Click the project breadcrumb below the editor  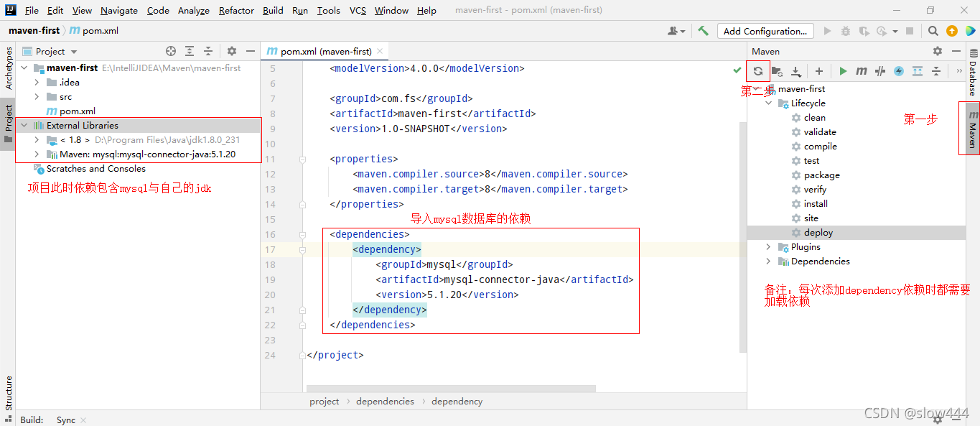pos(325,401)
